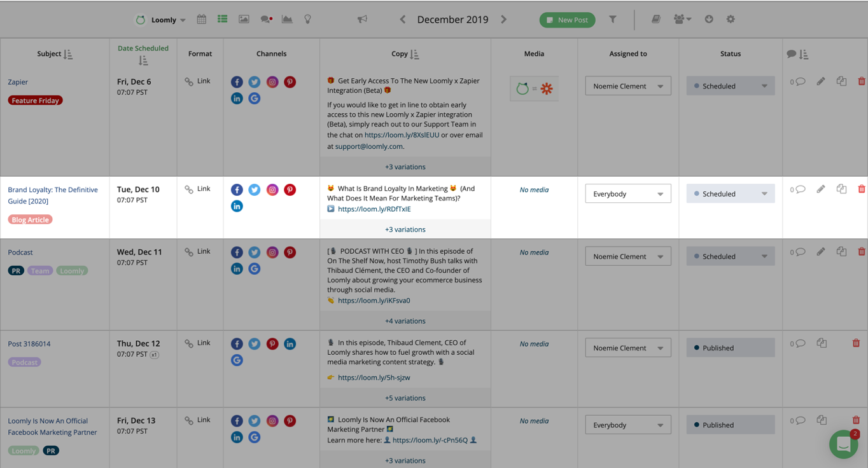Delete the Post 3186014 row

click(856, 343)
